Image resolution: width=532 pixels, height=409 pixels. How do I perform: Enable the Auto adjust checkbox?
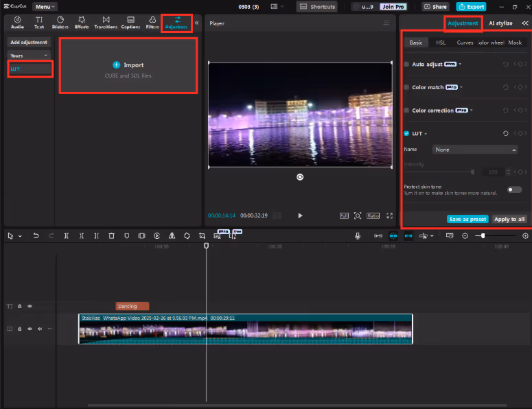coord(406,64)
